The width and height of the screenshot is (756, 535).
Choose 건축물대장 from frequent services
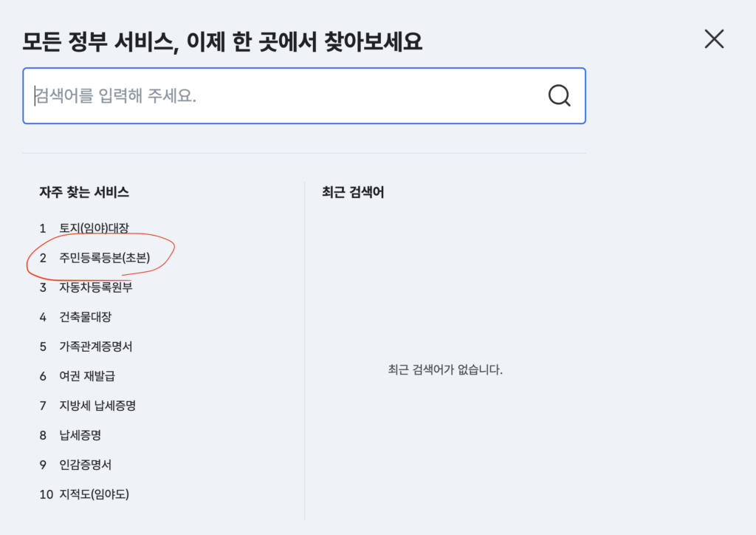[x=86, y=317]
